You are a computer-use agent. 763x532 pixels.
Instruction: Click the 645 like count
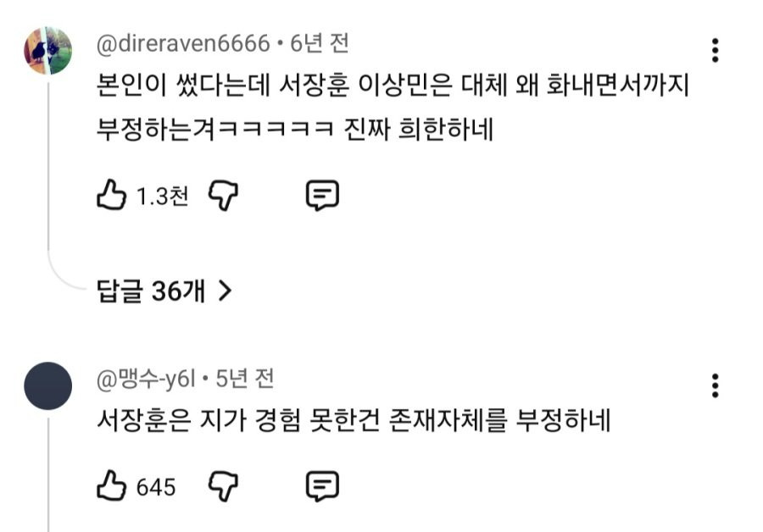tap(156, 487)
